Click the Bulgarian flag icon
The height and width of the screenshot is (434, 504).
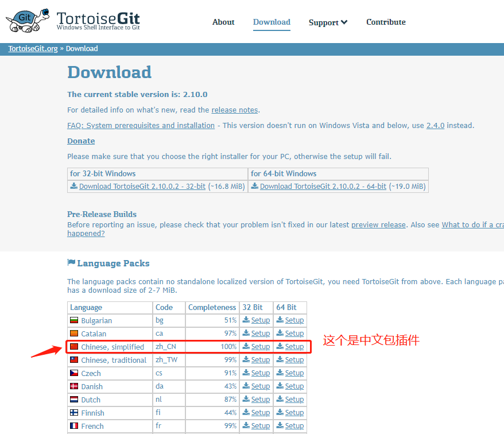[75, 320]
